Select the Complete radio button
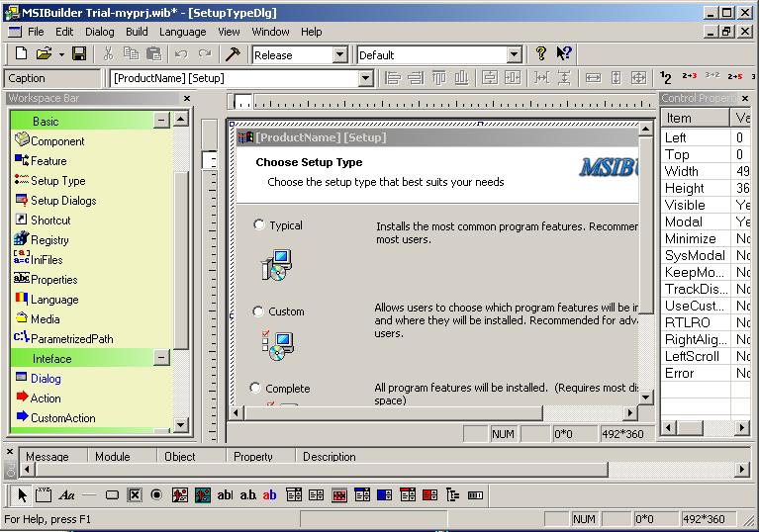Image resolution: width=759 pixels, height=532 pixels. (x=255, y=388)
